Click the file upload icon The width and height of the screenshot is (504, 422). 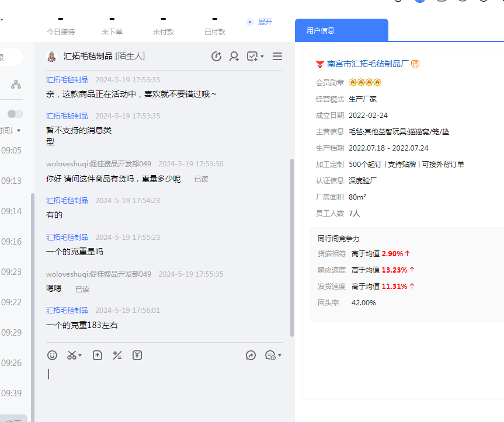click(x=98, y=355)
